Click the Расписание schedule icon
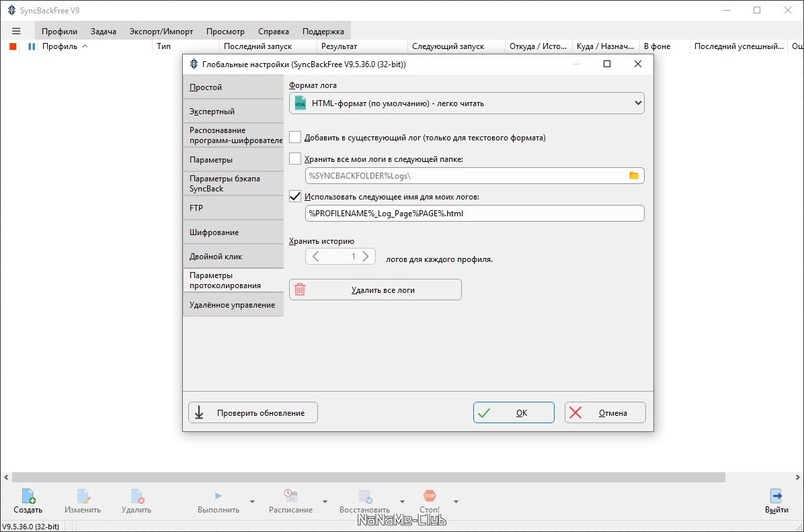The width and height of the screenshot is (804, 532). [x=290, y=496]
